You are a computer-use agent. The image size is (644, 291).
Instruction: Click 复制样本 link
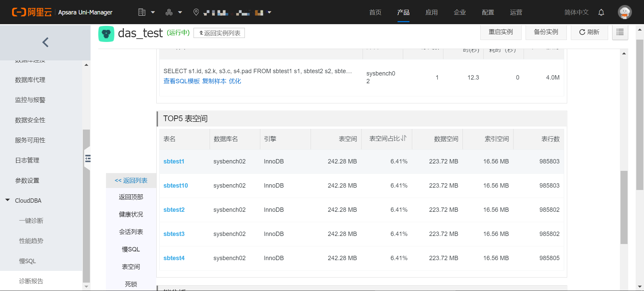pyautogui.click(x=214, y=81)
